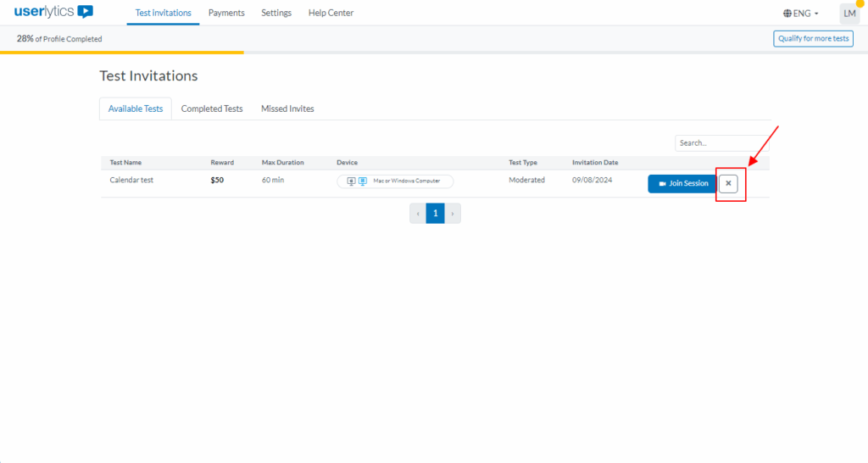Navigate to Payments

point(226,13)
